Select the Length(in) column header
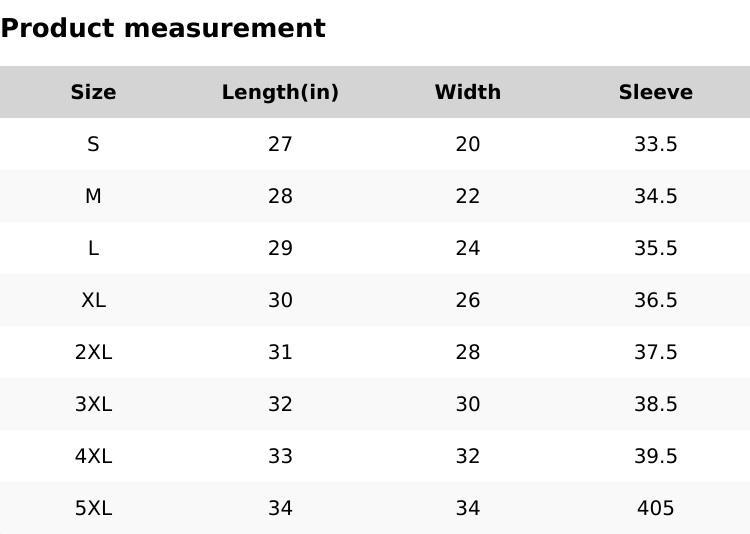Screen dimensions: 750x534 tap(280, 92)
